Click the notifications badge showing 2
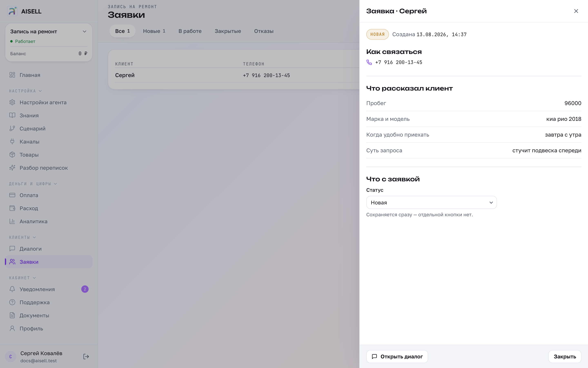 coord(85,289)
